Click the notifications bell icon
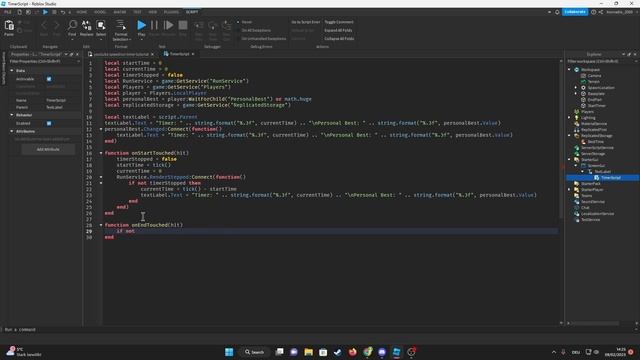 point(557,12)
